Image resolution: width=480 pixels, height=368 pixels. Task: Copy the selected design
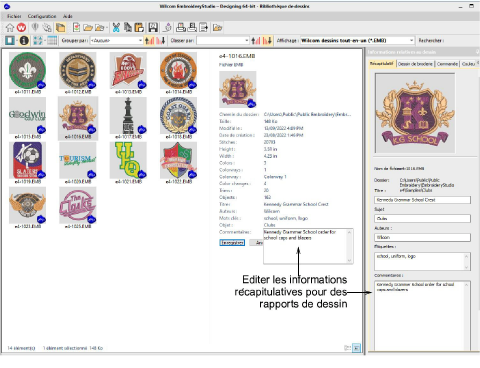pos(128,28)
